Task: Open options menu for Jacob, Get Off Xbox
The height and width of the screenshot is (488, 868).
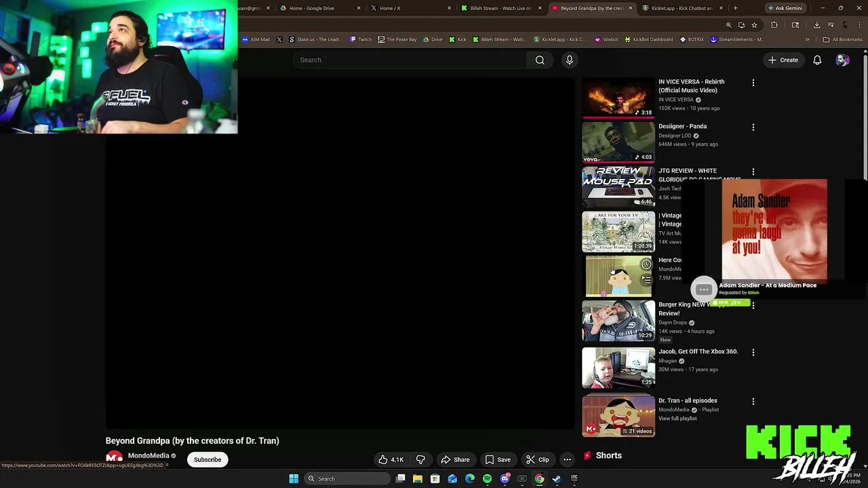Action: tap(753, 352)
